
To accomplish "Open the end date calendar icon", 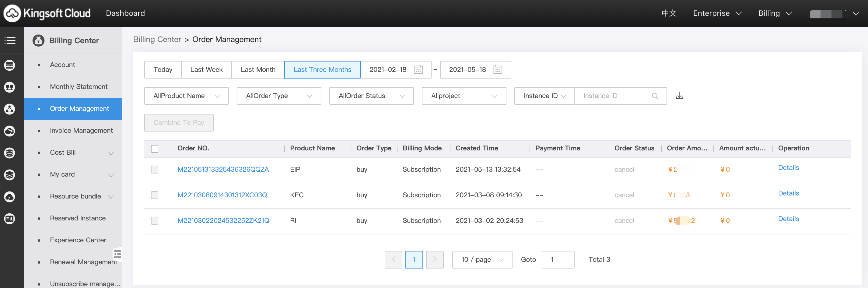I will coord(498,69).
